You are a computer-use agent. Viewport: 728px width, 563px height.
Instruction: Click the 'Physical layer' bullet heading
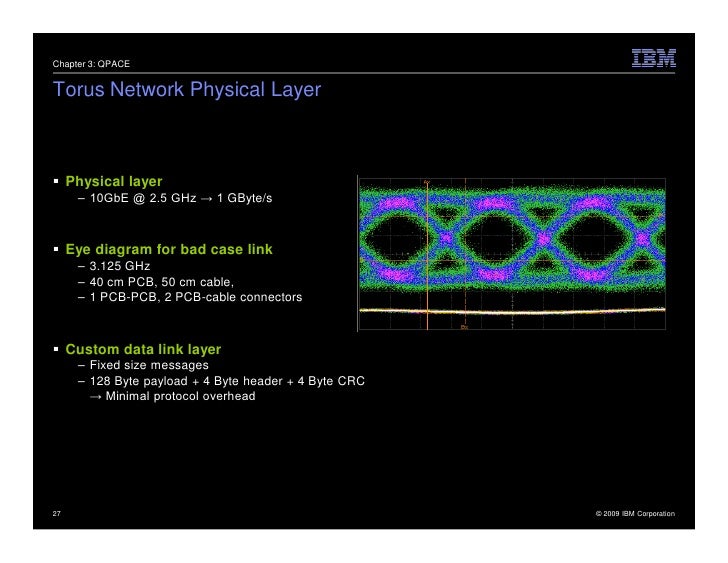114,181
